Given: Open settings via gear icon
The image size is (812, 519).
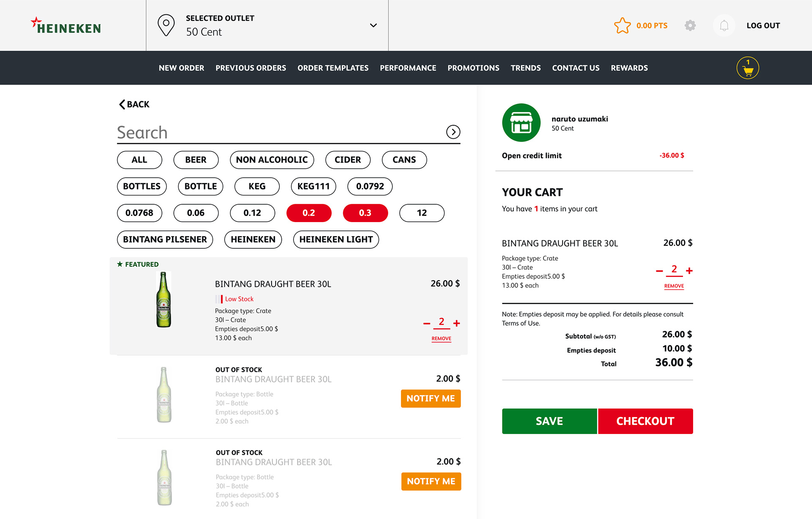Looking at the screenshot, I should click(690, 25).
